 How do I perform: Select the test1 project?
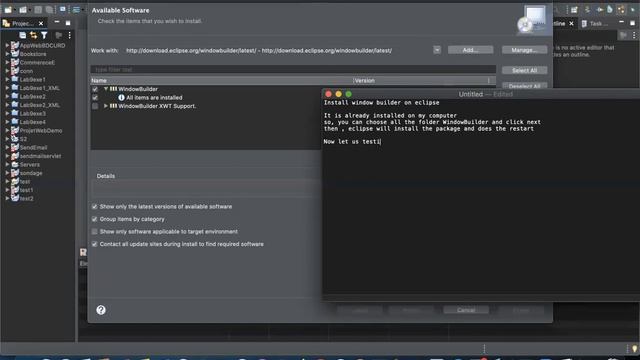27,190
